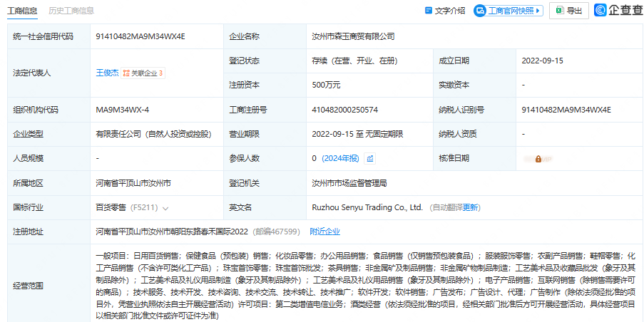
Task: Click the 2024年报 link
Action: tap(341, 158)
